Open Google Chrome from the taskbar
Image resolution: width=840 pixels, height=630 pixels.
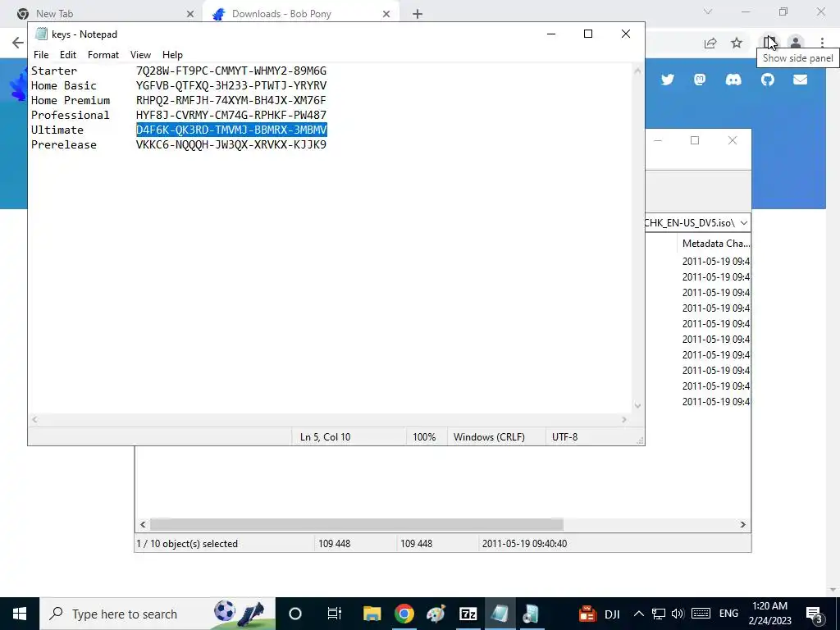(x=404, y=614)
